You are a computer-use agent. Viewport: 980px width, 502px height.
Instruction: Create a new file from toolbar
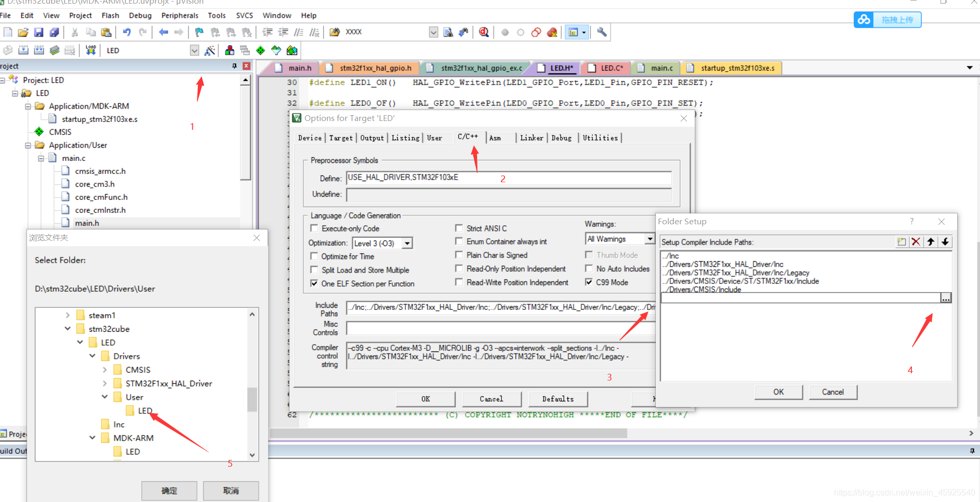click(8, 32)
